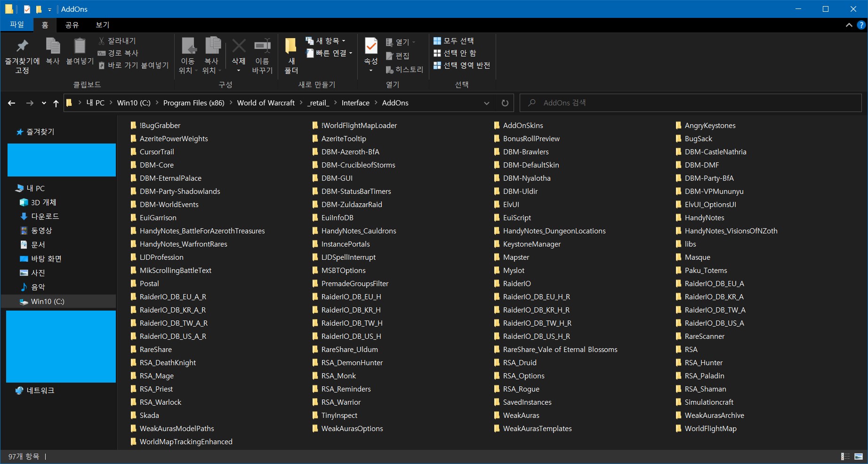
Task: Select Win10 (C:) drive in sidebar
Action: (59, 302)
